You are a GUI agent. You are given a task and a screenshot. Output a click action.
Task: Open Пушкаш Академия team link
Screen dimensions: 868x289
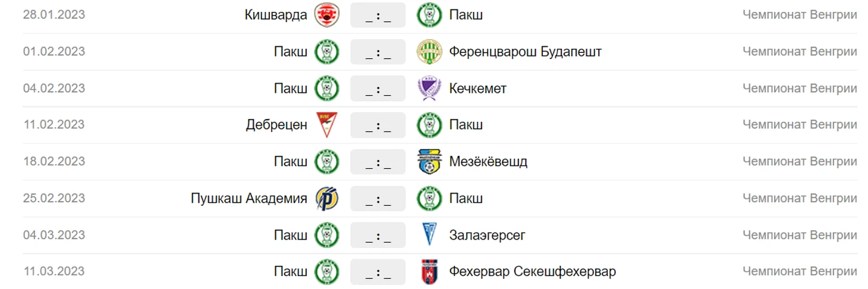tap(249, 198)
